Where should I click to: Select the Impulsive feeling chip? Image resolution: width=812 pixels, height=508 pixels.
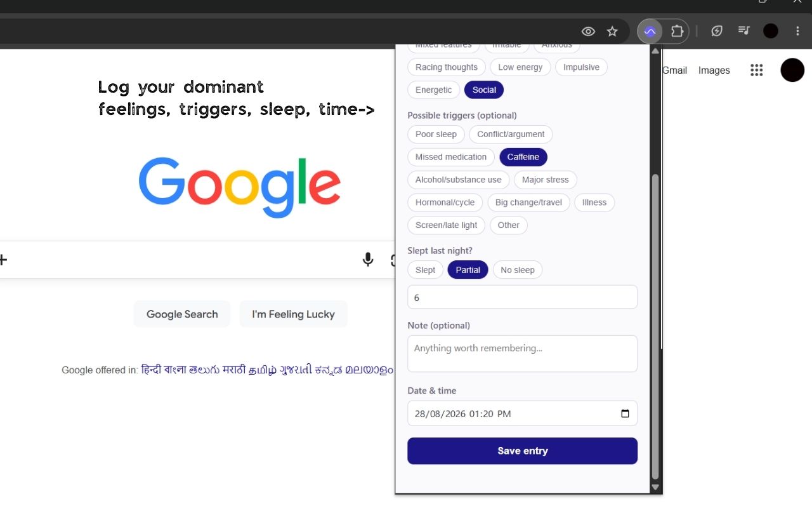pos(581,67)
